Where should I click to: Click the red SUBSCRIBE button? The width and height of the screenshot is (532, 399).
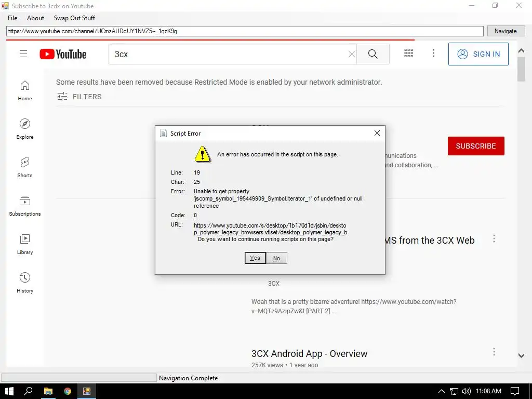click(x=476, y=146)
